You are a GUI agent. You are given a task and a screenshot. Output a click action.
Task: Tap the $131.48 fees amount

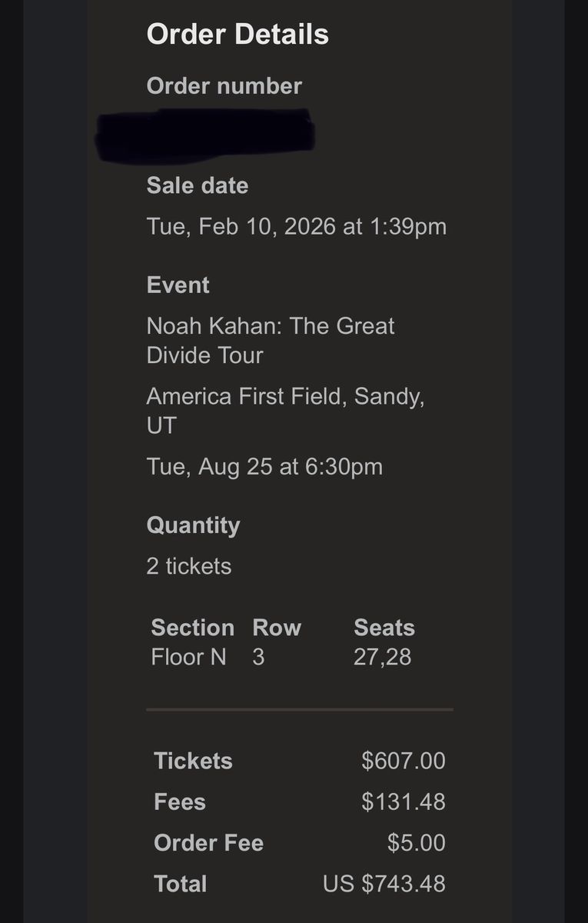403,801
